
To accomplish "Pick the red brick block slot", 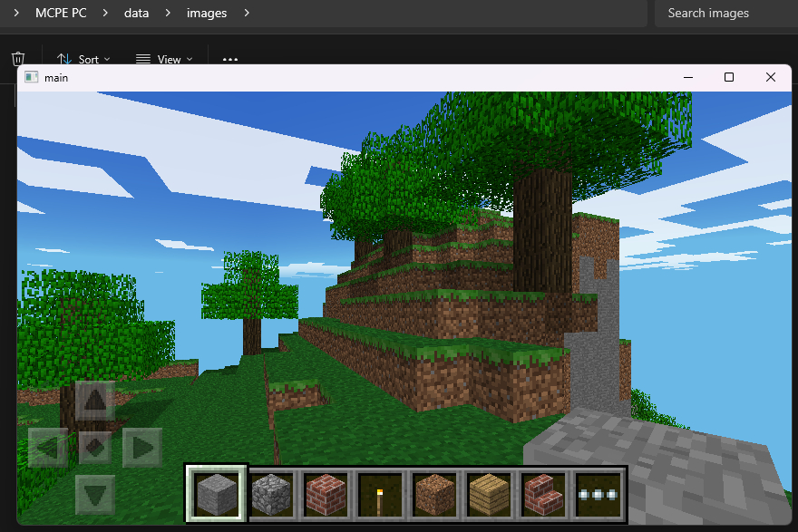I will click(x=326, y=494).
